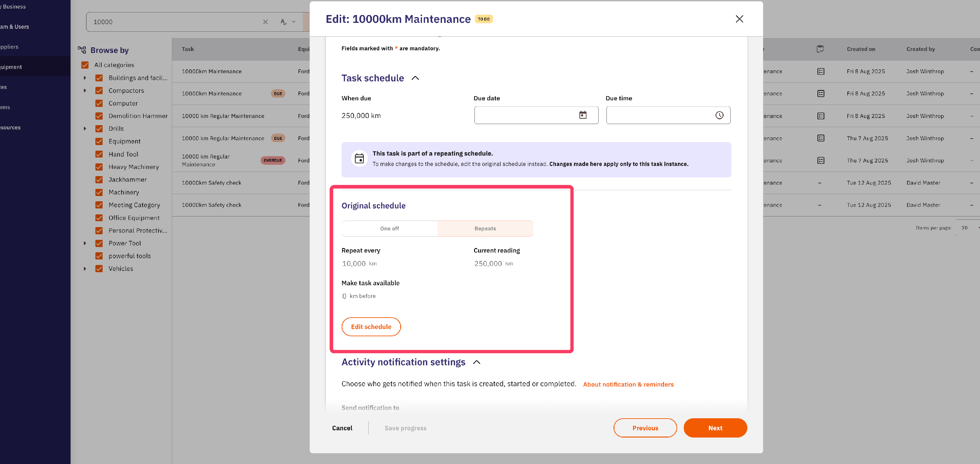980x464 pixels.
Task: Click the David Master cell in first Safety check row
Action: (x=923, y=183)
